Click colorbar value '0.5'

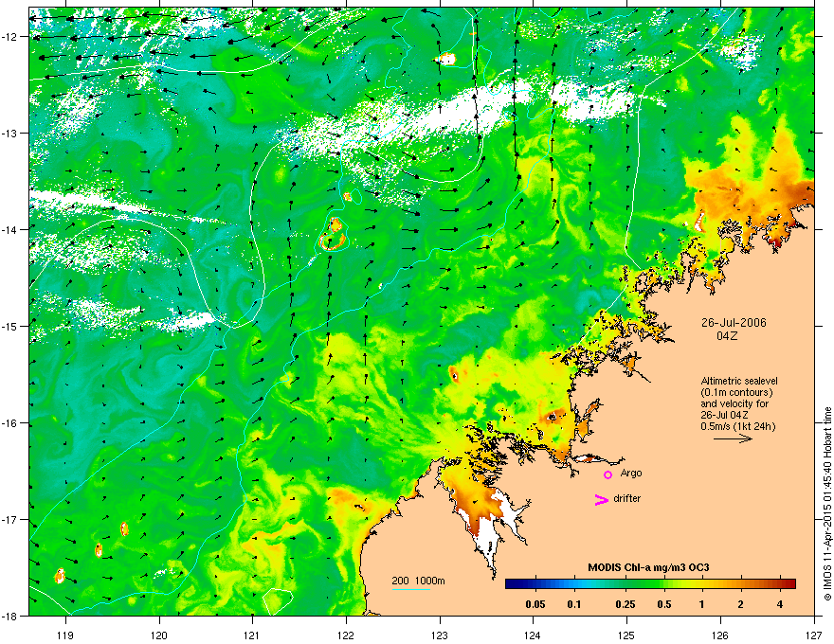[x=664, y=604]
